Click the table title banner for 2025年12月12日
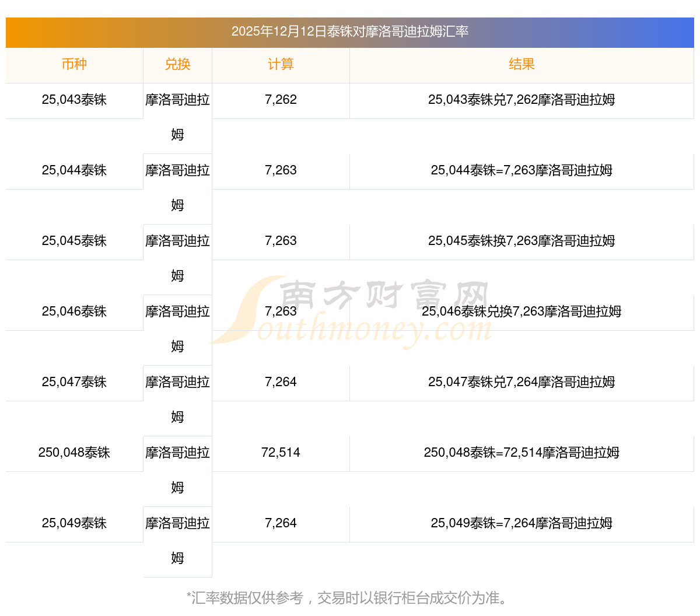Screen dimensions: 700x616 pyautogui.click(x=350, y=32)
